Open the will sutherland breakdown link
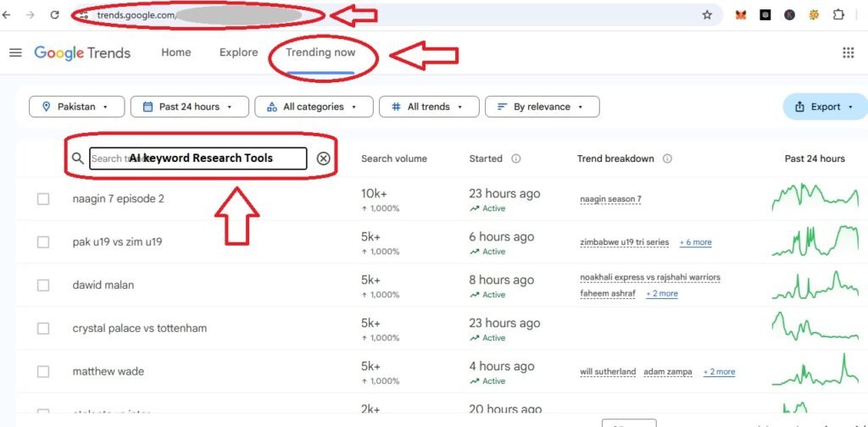The height and width of the screenshot is (427, 868). pos(608,372)
